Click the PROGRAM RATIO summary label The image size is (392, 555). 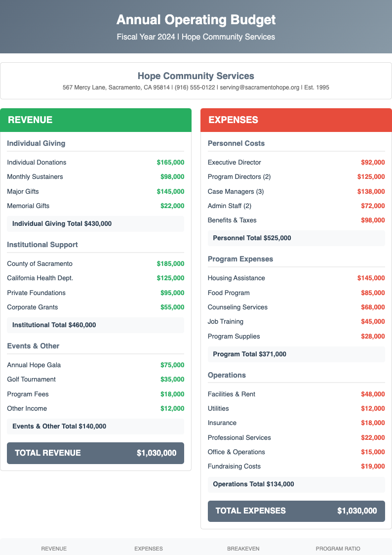(x=338, y=549)
